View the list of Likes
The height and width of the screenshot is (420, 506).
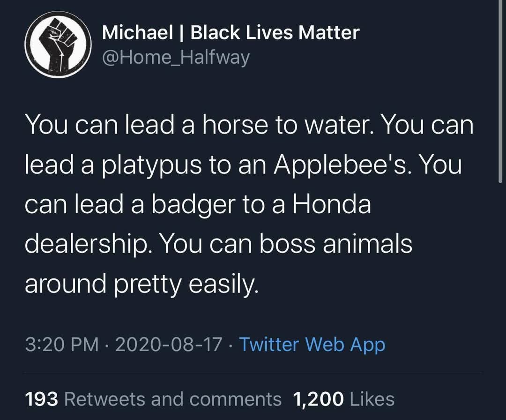(x=372, y=399)
